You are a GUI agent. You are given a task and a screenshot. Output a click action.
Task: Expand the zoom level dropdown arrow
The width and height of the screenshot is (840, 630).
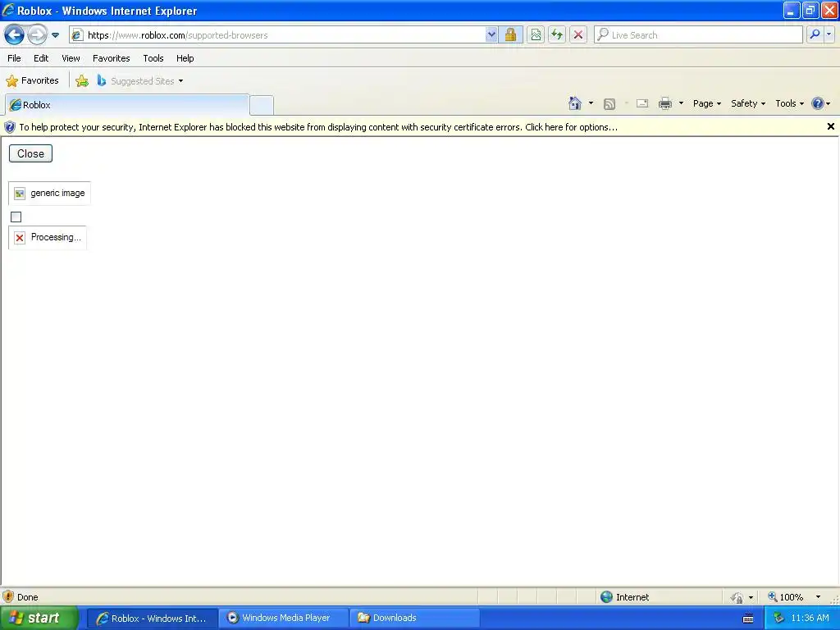click(818, 597)
